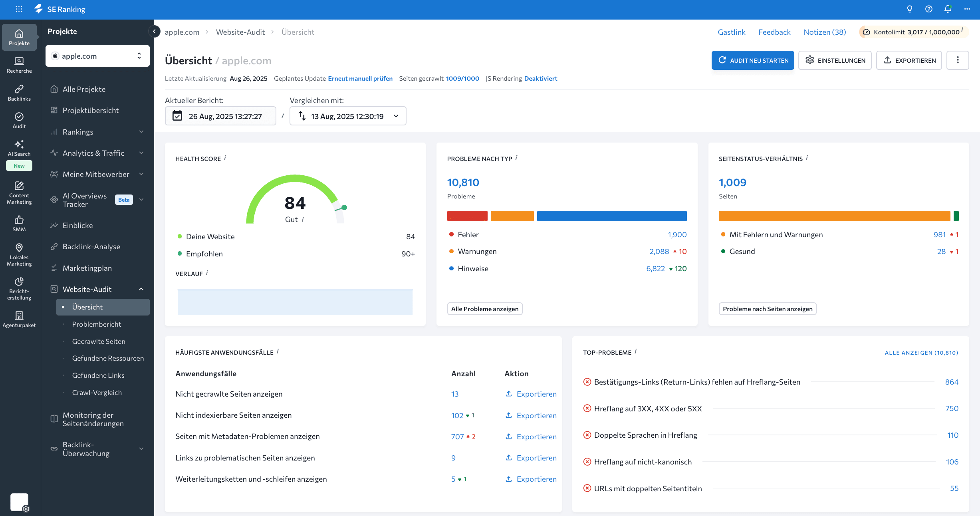Collapse the Website-Audit section
Image resolution: width=980 pixels, height=516 pixels.
pos(141,289)
